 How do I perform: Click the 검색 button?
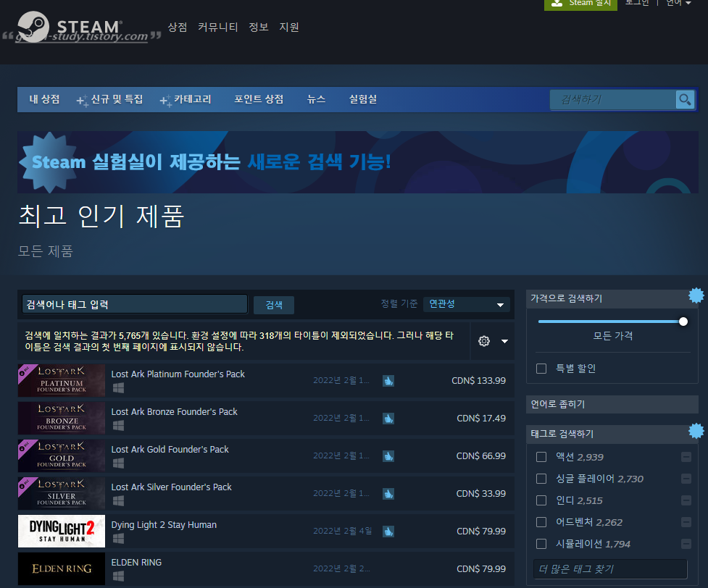click(274, 305)
